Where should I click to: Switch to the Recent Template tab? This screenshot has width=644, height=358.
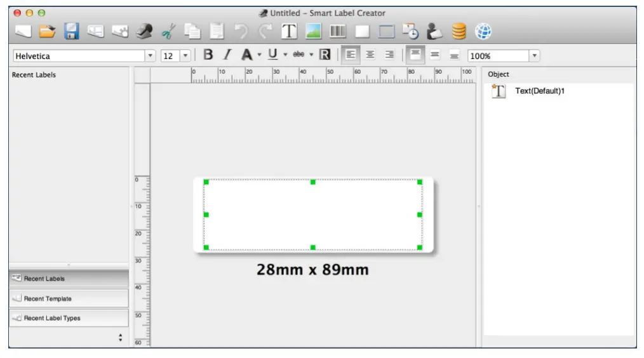coord(69,298)
